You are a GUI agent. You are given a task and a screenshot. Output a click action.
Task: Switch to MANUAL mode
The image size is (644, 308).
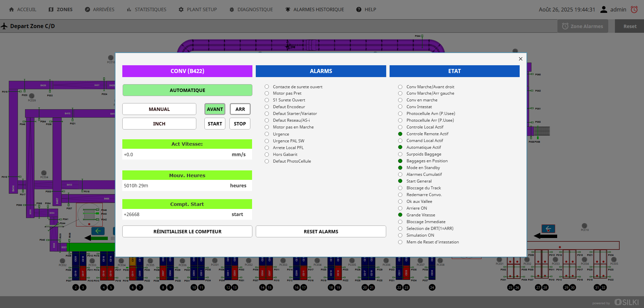(159, 109)
